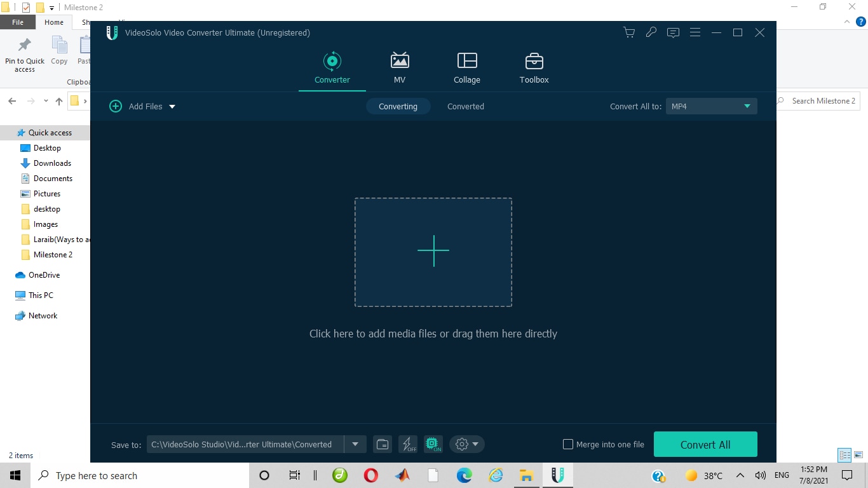The width and height of the screenshot is (868, 488).
Task: Open File Explorer help question mark
Action: click(860, 22)
